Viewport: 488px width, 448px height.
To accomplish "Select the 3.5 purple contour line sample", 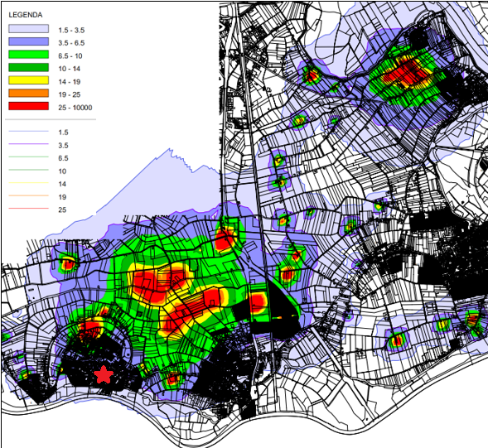I will tap(29, 144).
